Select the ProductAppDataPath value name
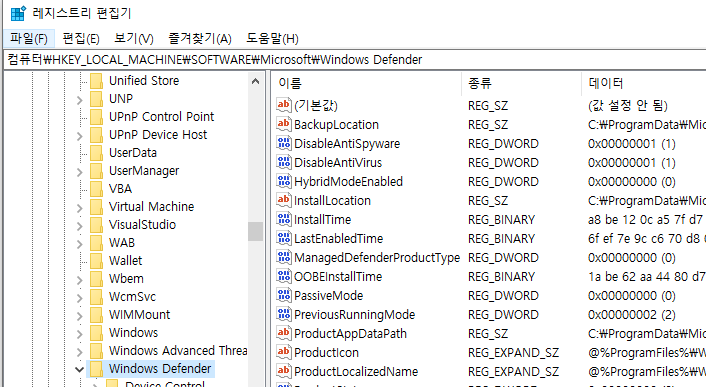This screenshot has width=706, height=387. click(x=350, y=333)
